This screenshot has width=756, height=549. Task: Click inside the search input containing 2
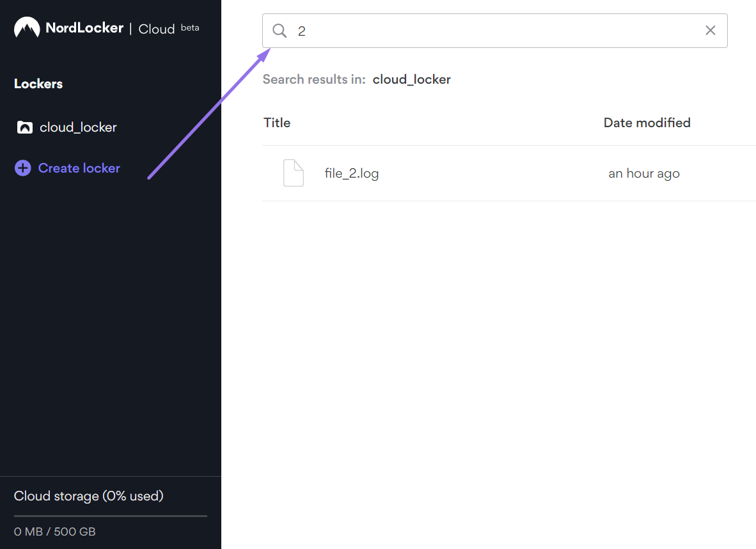[494, 31]
